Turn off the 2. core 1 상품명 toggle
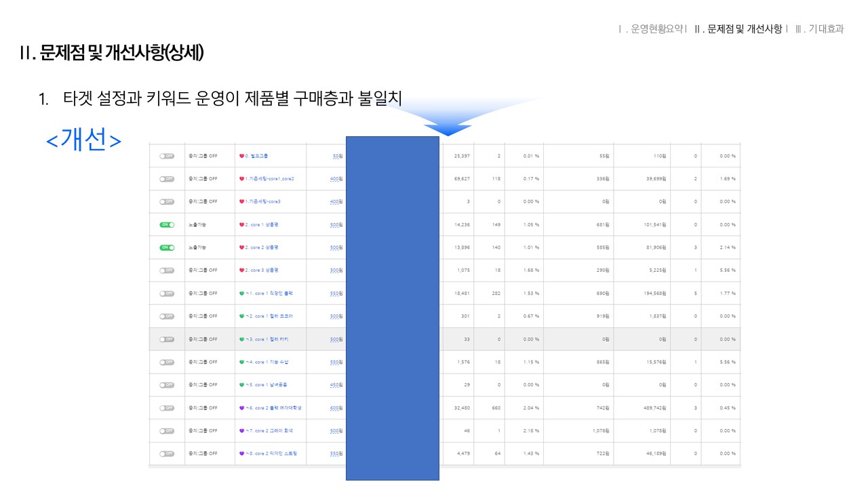The image size is (868, 488). tap(167, 224)
